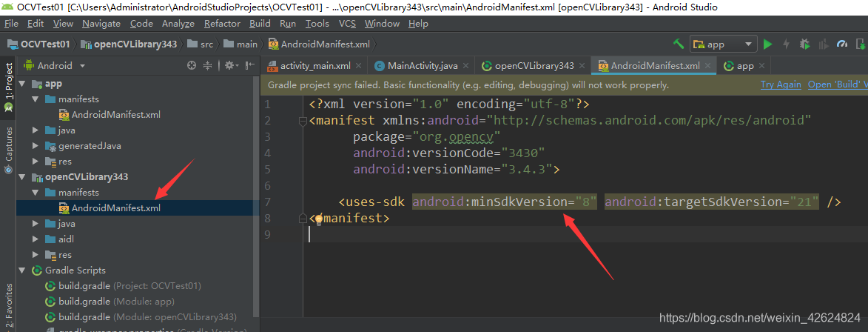
Task: Close the AndroidManifest.xml tab
Action: (x=709, y=66)
